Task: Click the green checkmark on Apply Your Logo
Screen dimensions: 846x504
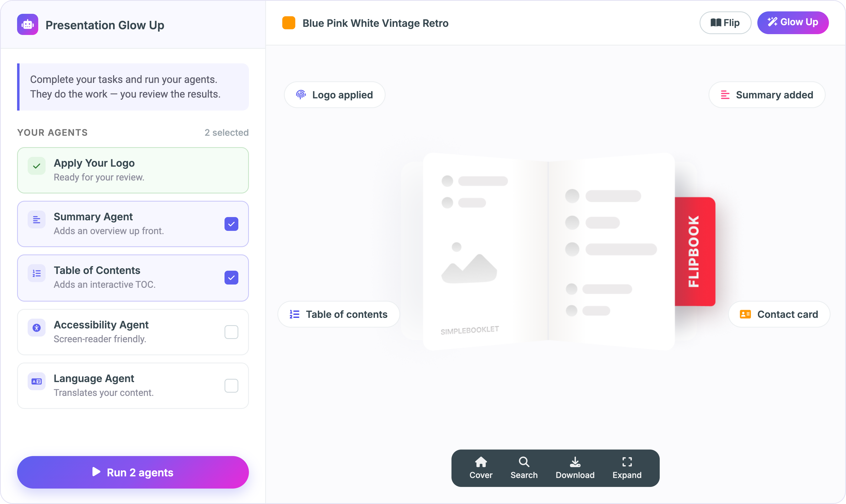Action: coord(37,166)
